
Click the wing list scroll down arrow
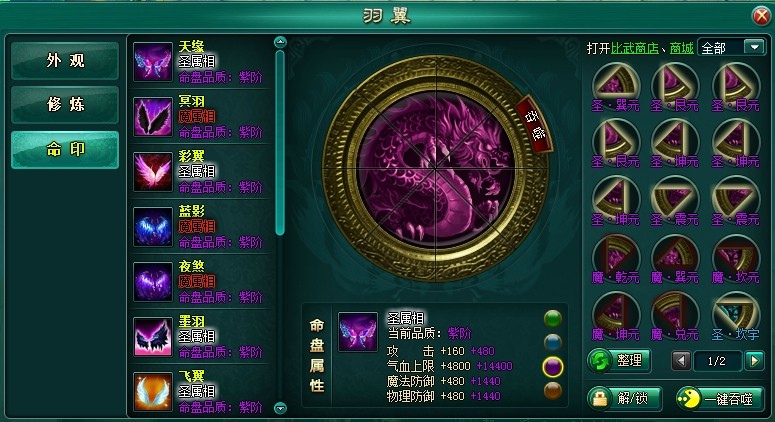(x=280, y=408)
